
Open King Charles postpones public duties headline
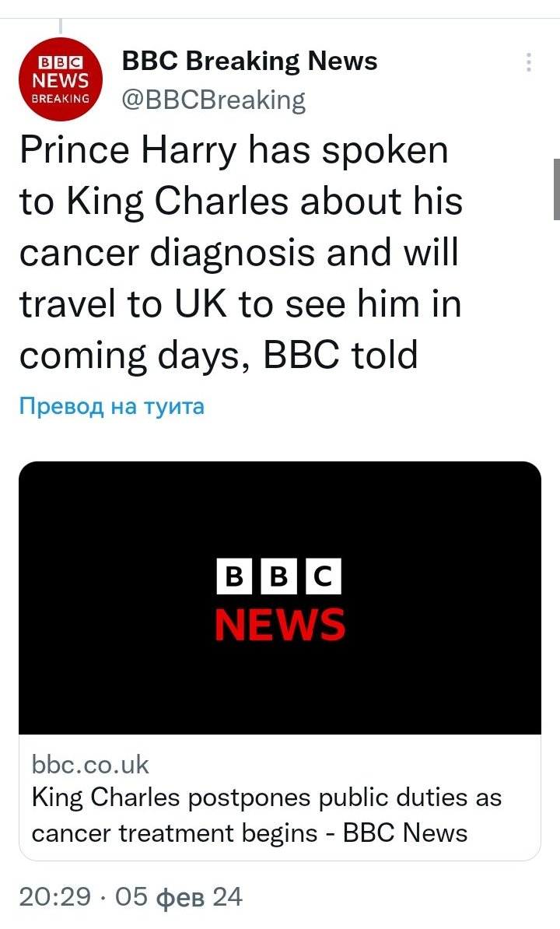pyautogui.click(x=266, y=798)
